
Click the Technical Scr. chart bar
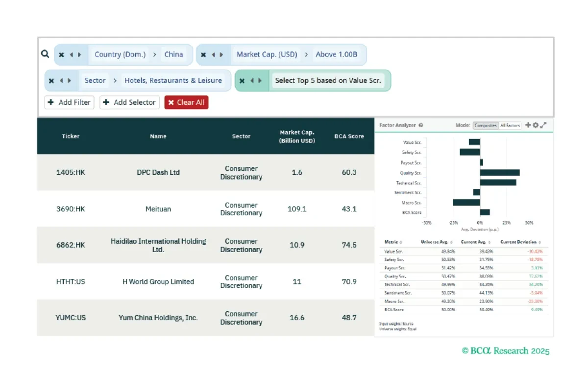coord(498,183)
